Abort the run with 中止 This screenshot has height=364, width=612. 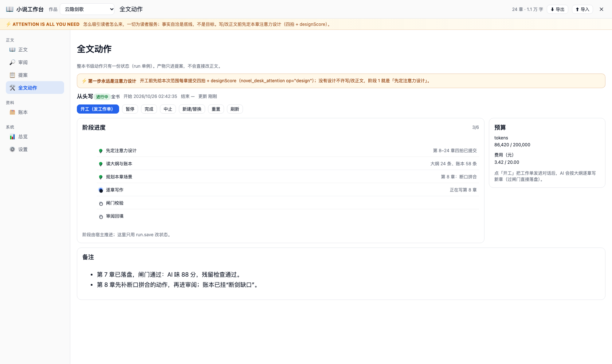(x=168, y=109)
